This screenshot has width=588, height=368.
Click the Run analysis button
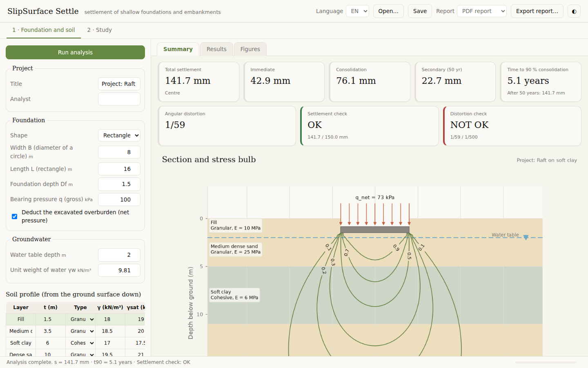(75, 52)
